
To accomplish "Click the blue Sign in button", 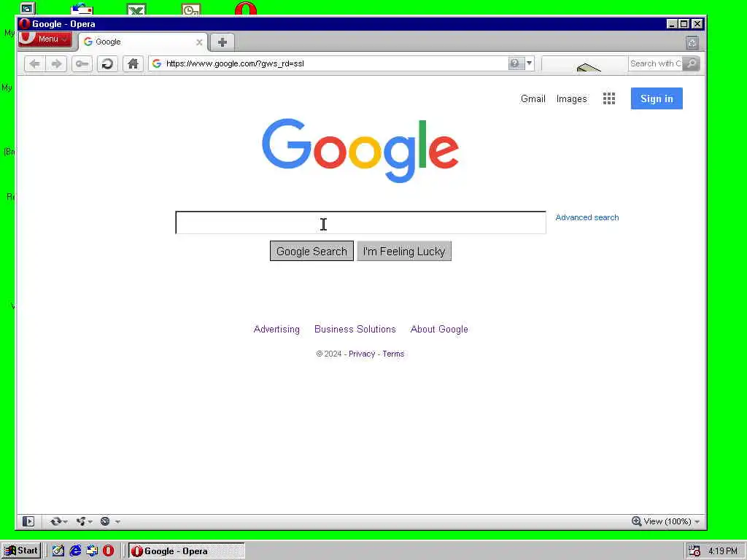I will pos(657,98).
